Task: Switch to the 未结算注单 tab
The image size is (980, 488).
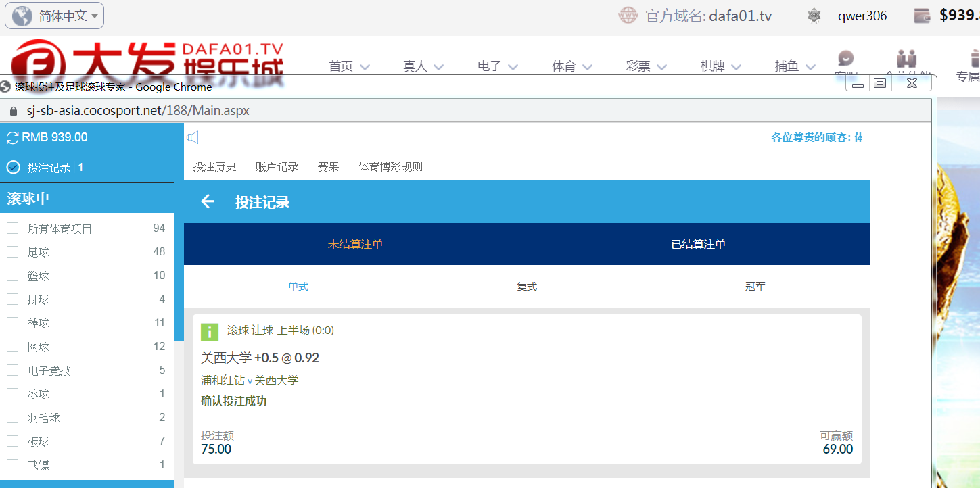Action: pos(355,244)
